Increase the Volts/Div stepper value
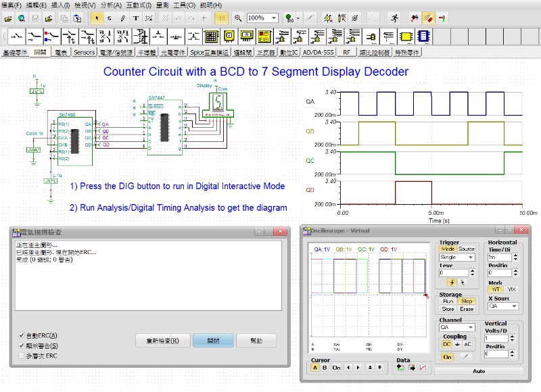The height and width of the screenshot is (392, 541). tap(511, 336)
